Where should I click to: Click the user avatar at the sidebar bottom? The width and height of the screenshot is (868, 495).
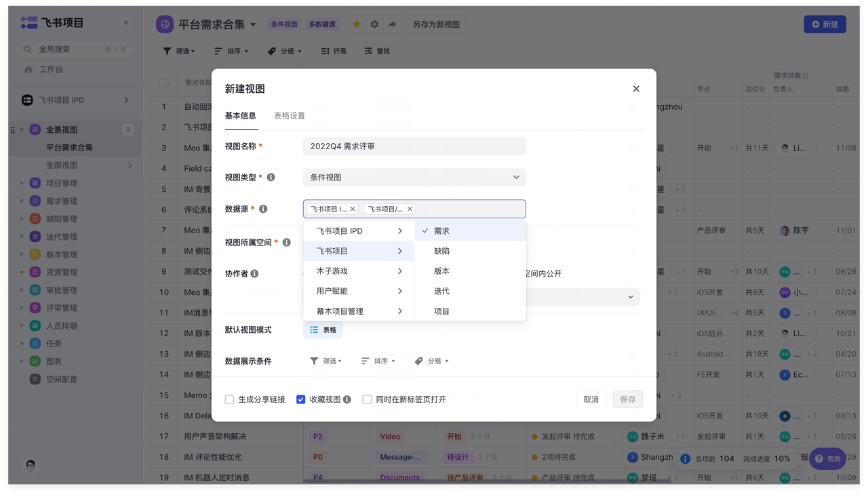31,465
